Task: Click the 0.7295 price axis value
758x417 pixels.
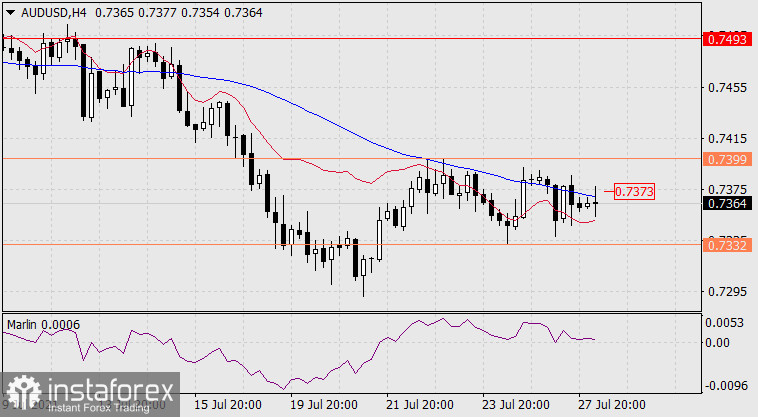Action: 726,292
